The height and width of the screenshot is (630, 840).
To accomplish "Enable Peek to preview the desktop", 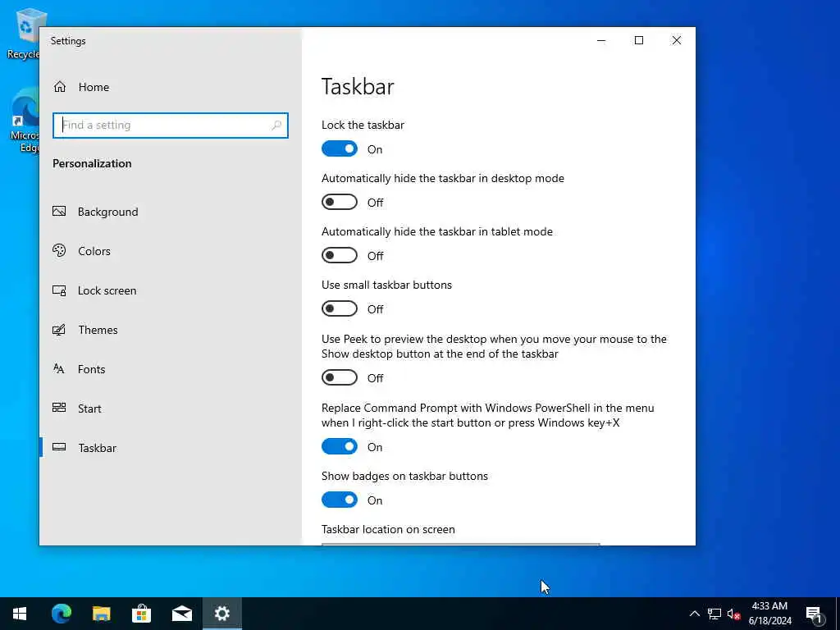I will (x=340, y=377).
